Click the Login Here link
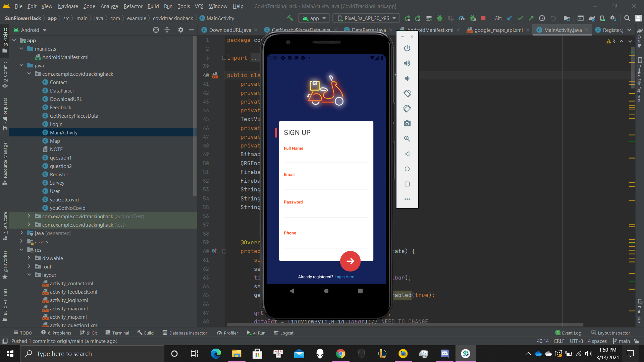644x362 pixels. pyautogui.click(x=344, y=277)
